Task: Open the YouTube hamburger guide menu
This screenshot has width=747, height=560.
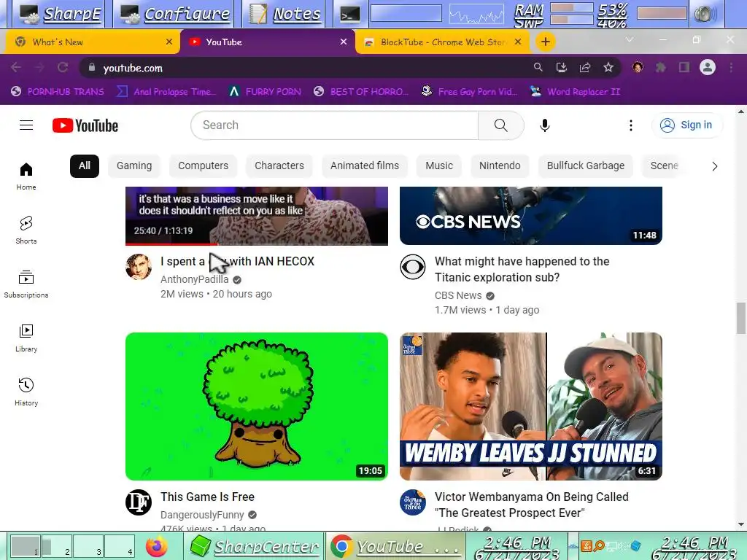Action: [x=26, y=125]
